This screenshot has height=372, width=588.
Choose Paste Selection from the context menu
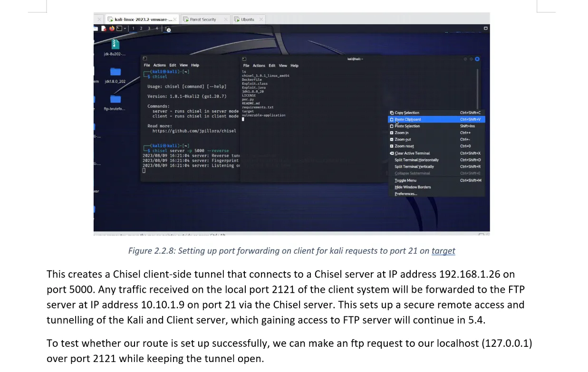click(x=436, y=126)
